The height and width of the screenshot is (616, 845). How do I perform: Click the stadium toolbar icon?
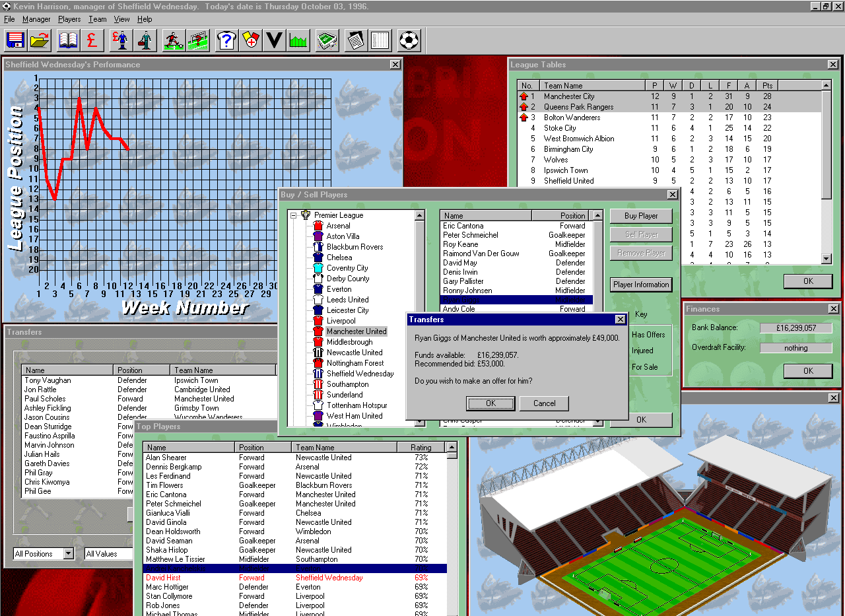(327, 40)
